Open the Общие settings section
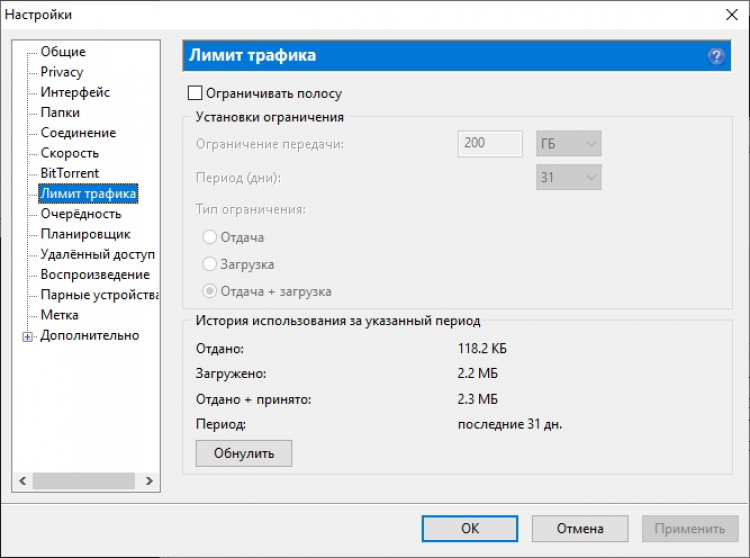Viewport: 750px width, 558px height. tap(63, 52)
